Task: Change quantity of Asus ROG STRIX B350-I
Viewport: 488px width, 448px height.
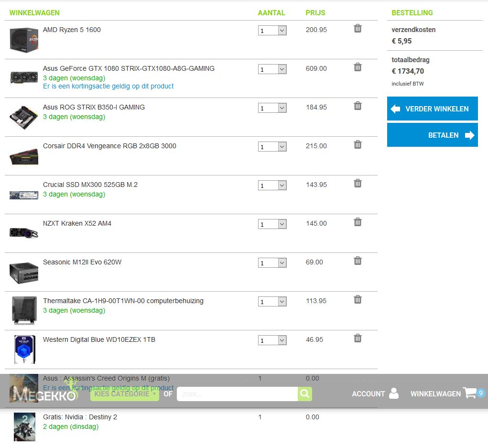Action: (272, 108)
